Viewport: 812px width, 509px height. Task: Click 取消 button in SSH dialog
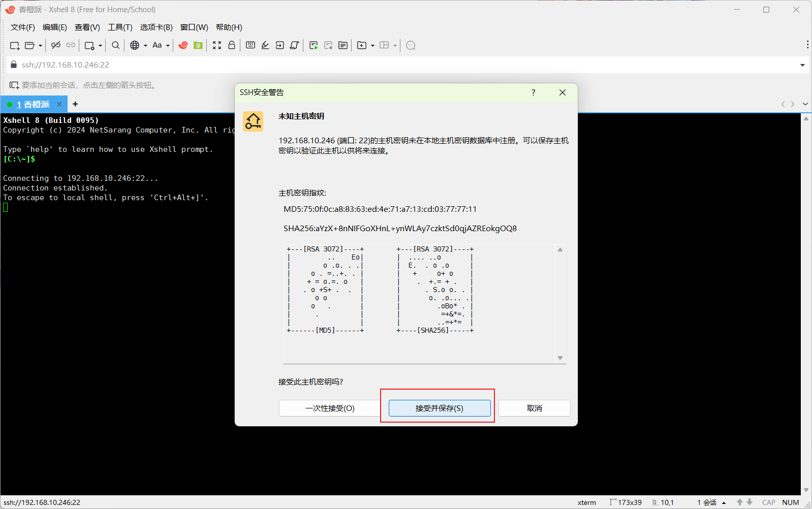coord(535,408)
